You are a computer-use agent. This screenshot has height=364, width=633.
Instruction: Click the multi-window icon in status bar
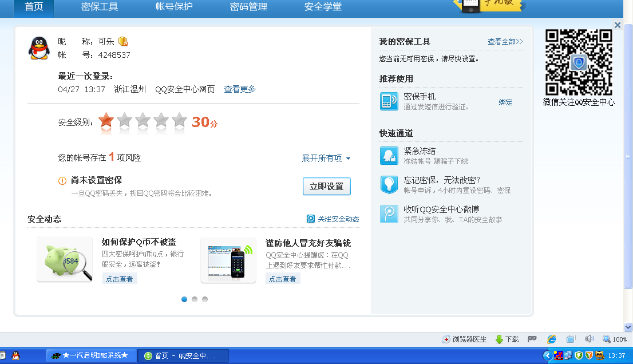click(571, 339)
